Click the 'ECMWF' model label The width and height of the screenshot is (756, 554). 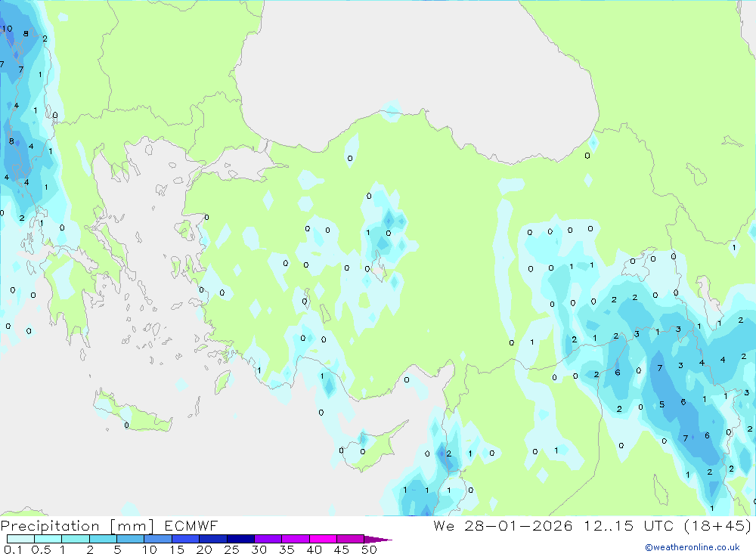(191, 525)
